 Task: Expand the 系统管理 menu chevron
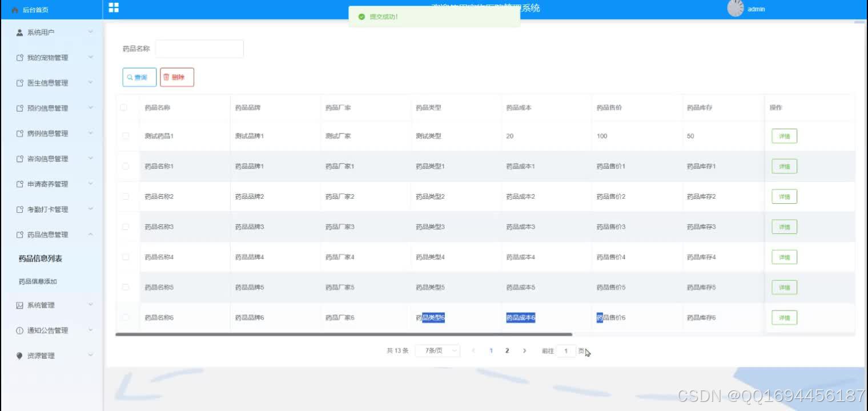point(90,305)
